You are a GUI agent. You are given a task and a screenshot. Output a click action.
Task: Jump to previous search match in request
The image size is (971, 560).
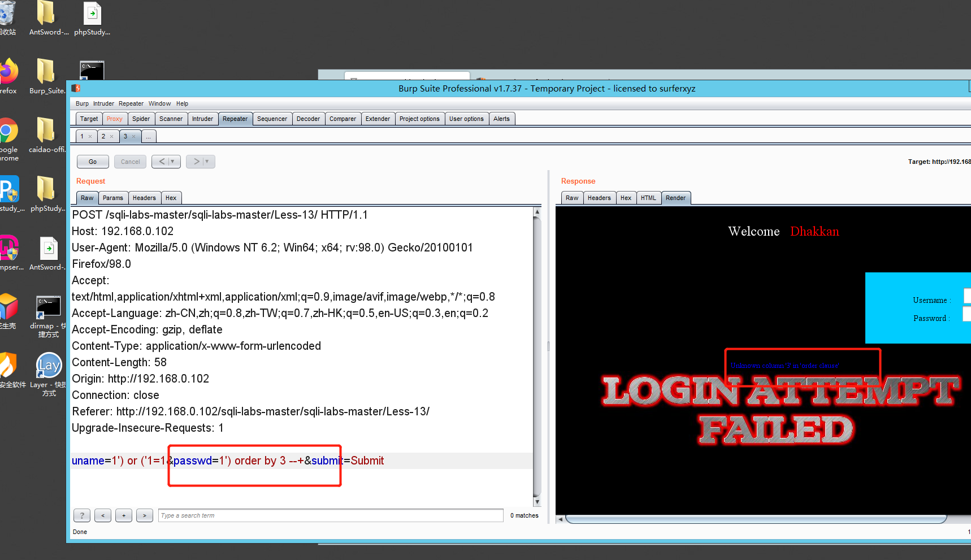click(103, 515)
